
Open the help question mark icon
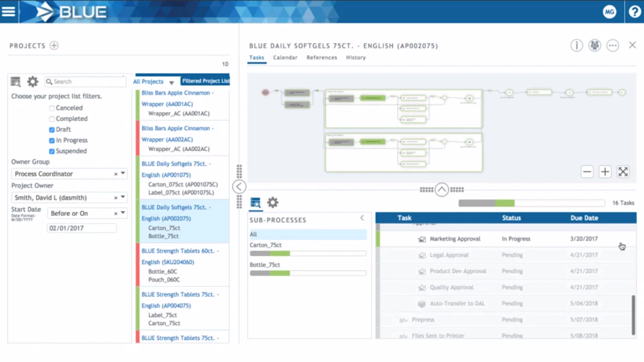point(635,12)
